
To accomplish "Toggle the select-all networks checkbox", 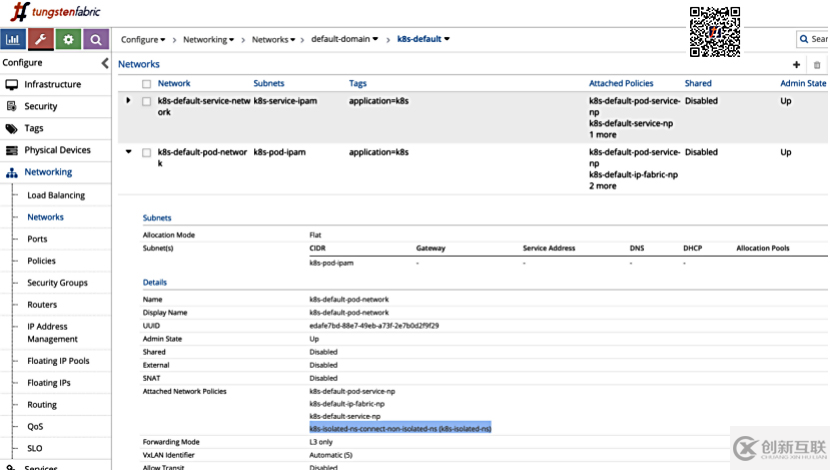I will click(x=147, y=84).
